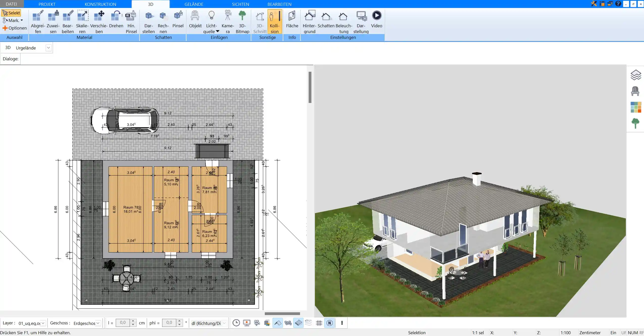Activate the Verschieben material tool
Image resolution: width=644 pixels, height=336 pixels.
(99, 22)
